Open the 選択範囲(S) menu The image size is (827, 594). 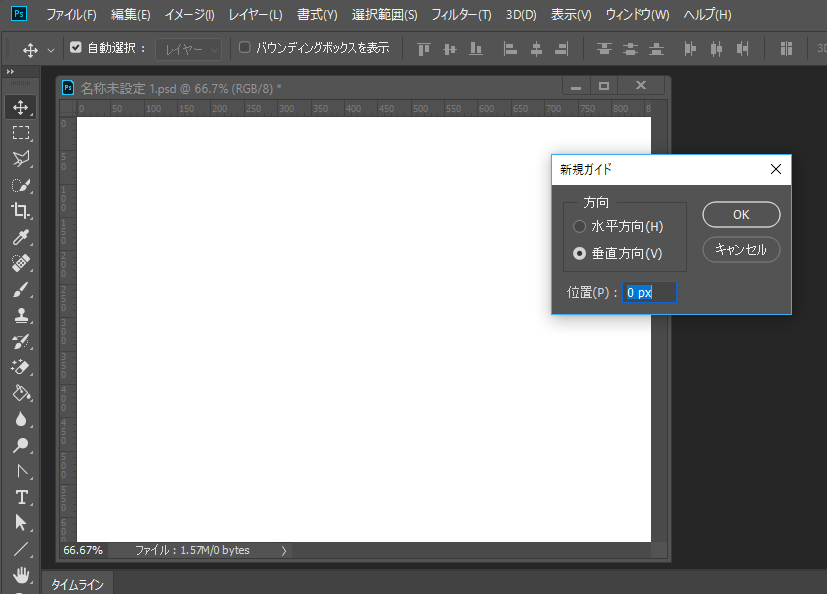pyautogui.click(x=384, y=15)
